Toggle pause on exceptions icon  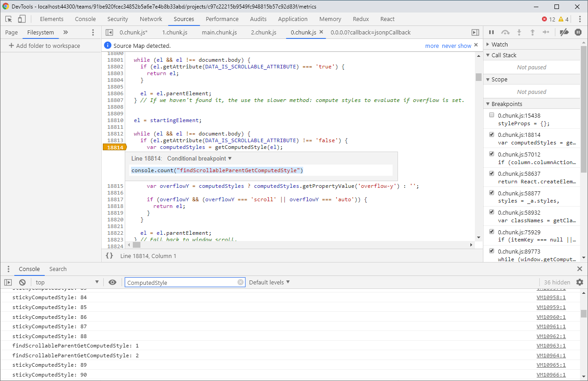[578, 32]
